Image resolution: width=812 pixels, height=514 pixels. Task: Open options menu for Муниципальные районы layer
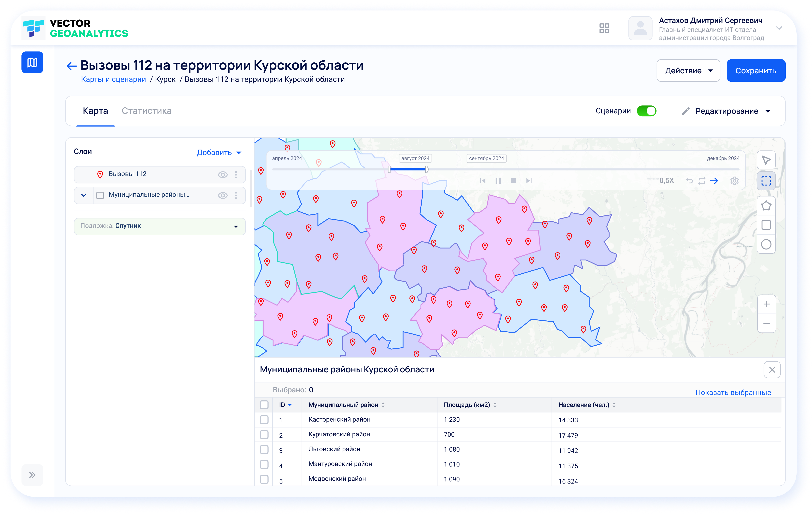point(236,195)
